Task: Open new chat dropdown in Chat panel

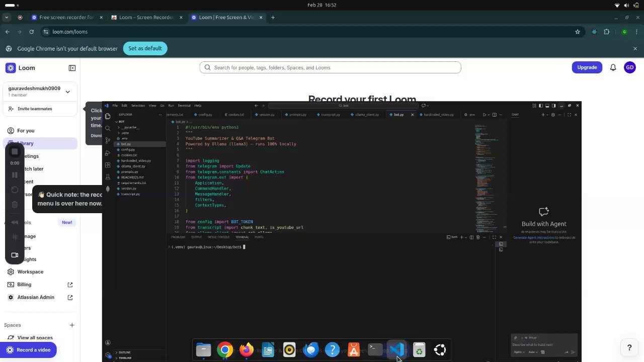Action: [x=547, y=115]
